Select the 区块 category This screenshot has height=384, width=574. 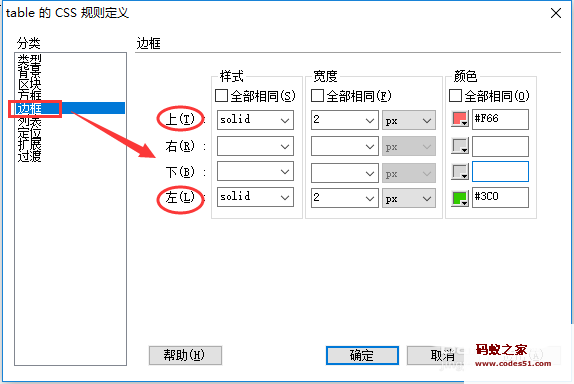click(x=30, y=85)
